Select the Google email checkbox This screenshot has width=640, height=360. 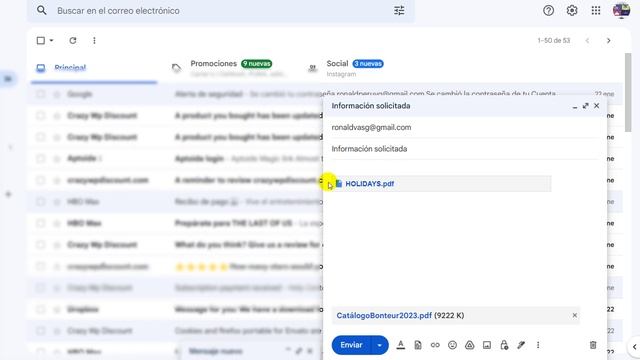click(40, 94)
